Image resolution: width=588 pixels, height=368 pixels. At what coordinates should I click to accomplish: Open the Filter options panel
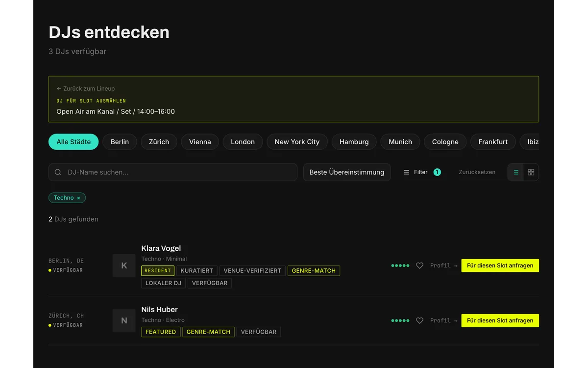coord(422,172)
